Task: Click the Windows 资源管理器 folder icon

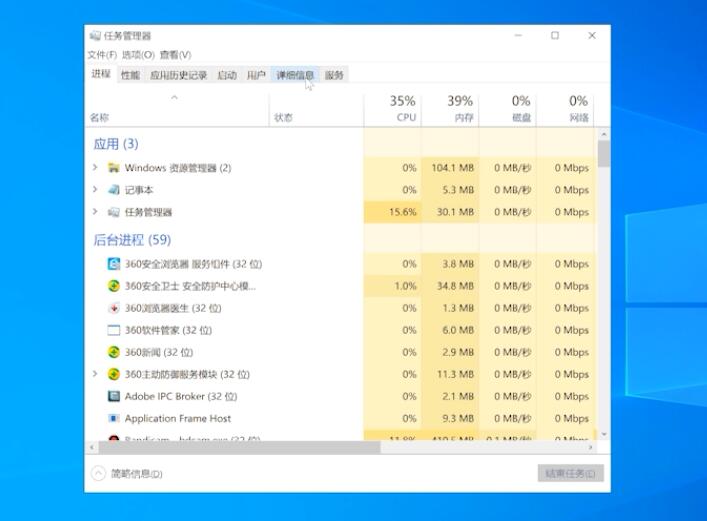Action: [x=114, y=168]
